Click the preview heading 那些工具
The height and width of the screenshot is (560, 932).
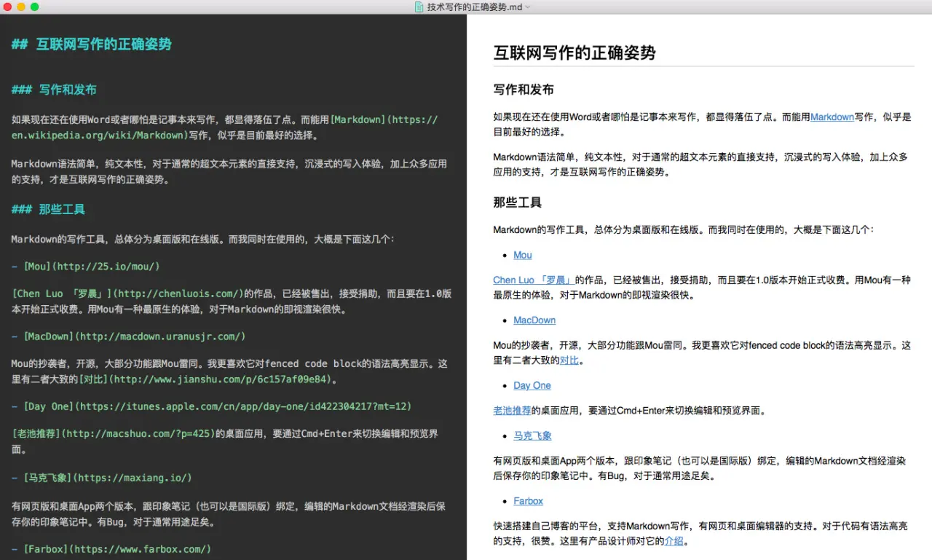(x=518, y=202)
